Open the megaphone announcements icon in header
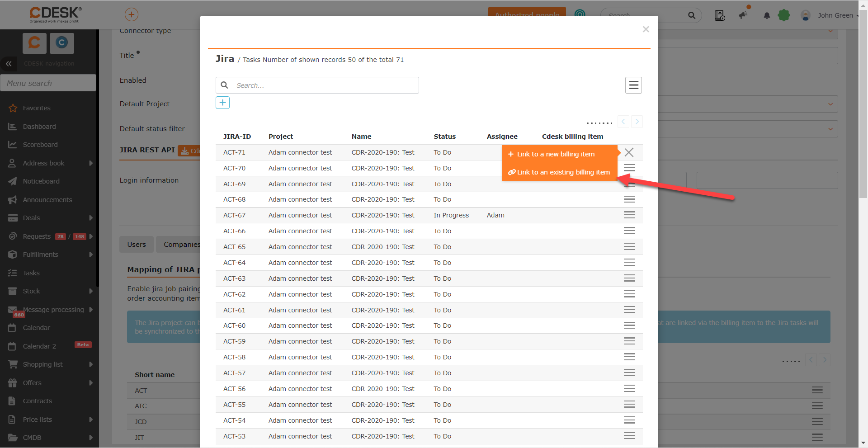 (743, 15)
